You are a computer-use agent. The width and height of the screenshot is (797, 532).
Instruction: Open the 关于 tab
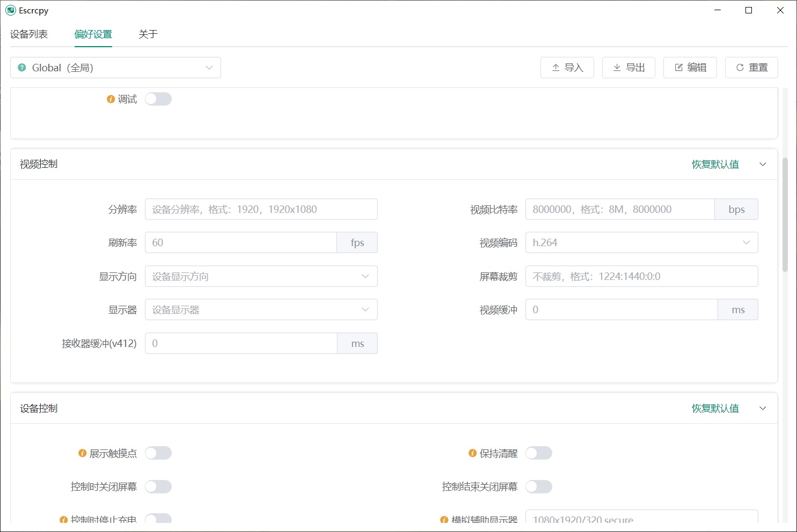pyautogui.click(x=148, y=34)
